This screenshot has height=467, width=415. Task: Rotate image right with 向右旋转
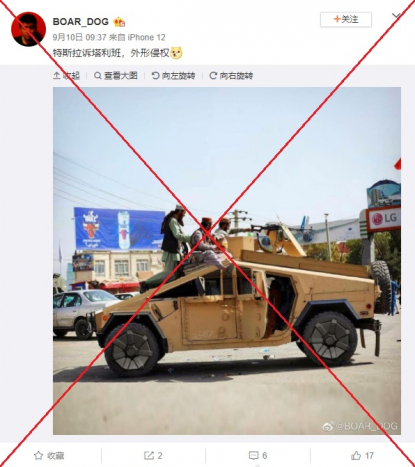click(231, 76)
